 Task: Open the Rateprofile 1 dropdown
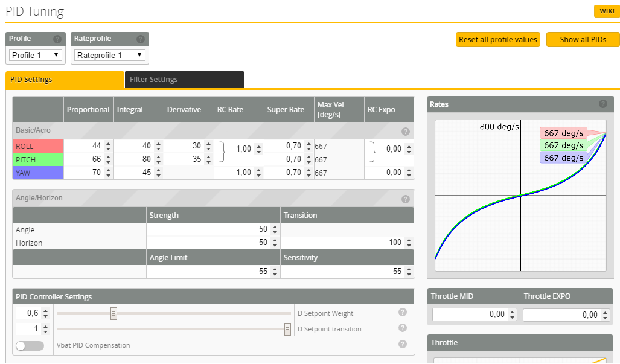(109, 55)
